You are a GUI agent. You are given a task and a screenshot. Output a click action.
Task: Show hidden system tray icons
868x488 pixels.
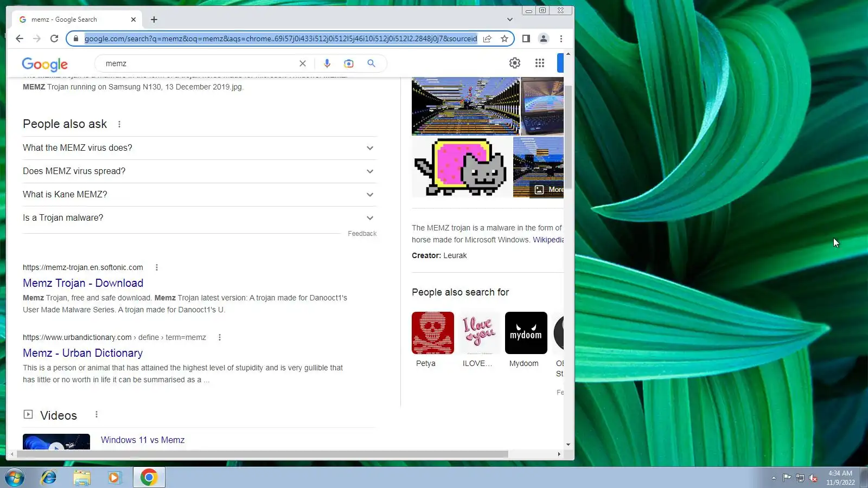point(774,478)
